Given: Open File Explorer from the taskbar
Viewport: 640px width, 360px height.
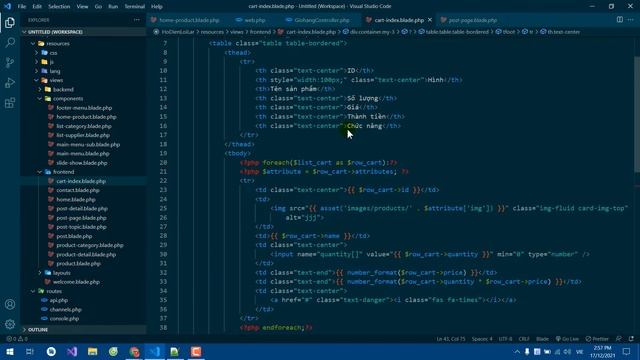Looking at the screenshot, I should [93, 351].
